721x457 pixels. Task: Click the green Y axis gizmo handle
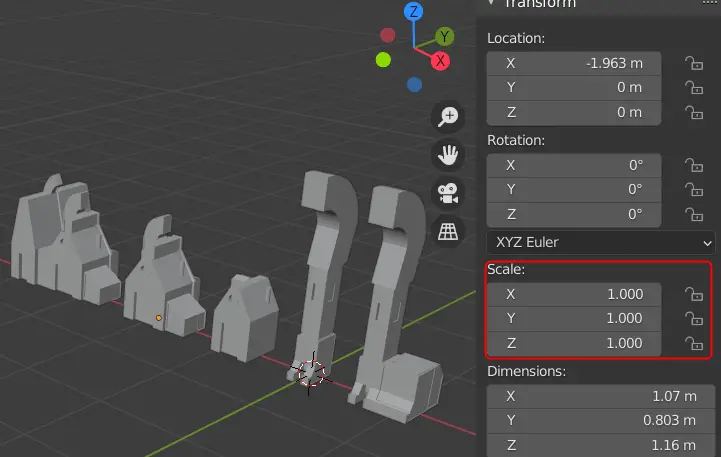pyautogui.click(x=444, y=36)
